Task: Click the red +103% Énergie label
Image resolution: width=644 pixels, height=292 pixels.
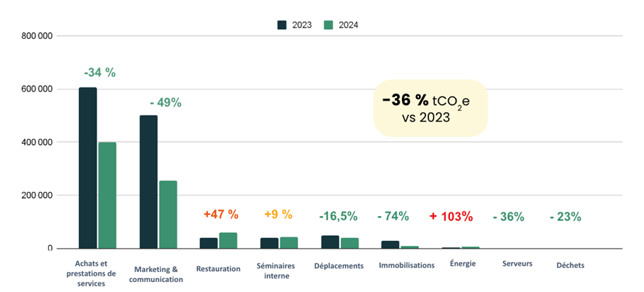Action: click(451, 217)
